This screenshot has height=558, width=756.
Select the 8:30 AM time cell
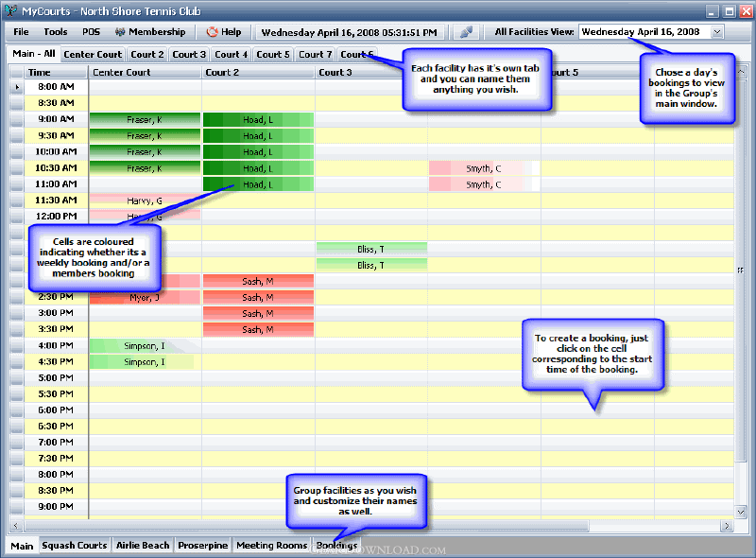pyautogui.click(x=56, y=103)
